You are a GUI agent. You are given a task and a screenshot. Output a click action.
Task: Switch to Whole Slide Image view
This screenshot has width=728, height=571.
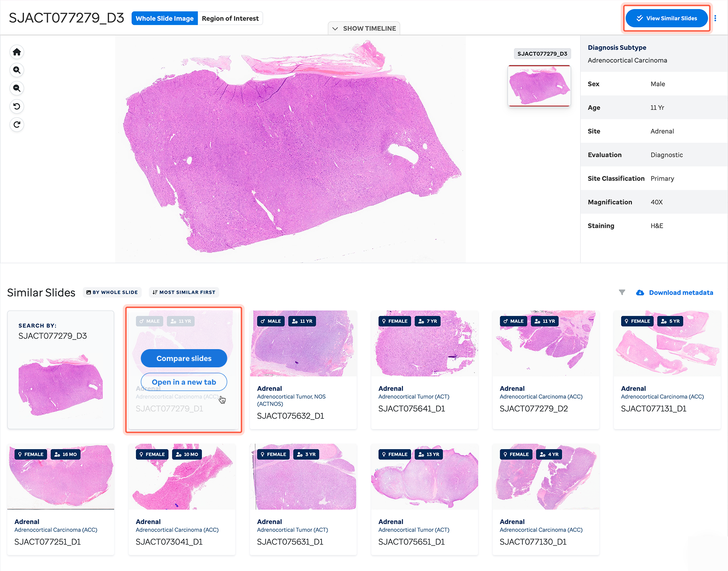click(x=165, y=18)
